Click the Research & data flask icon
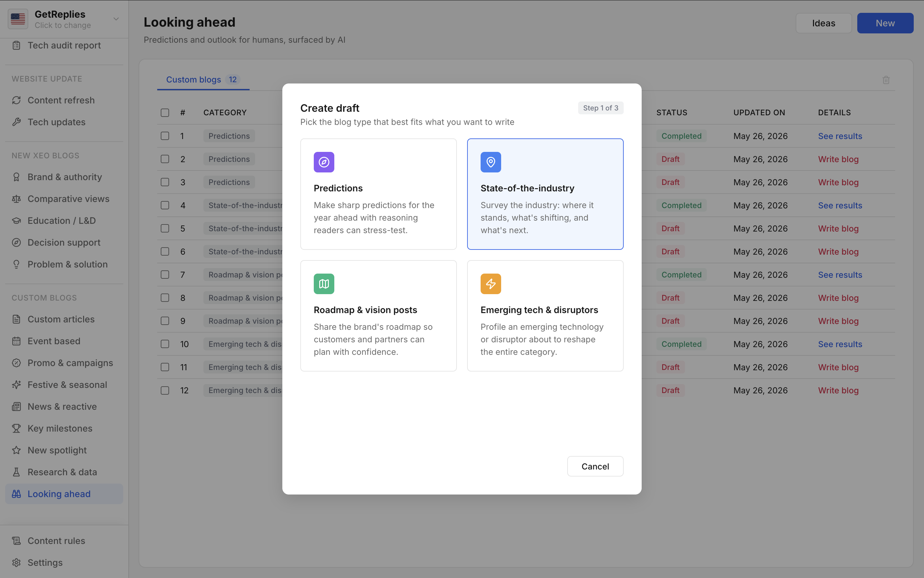924x578 pixels. click(x=16, y=472)
